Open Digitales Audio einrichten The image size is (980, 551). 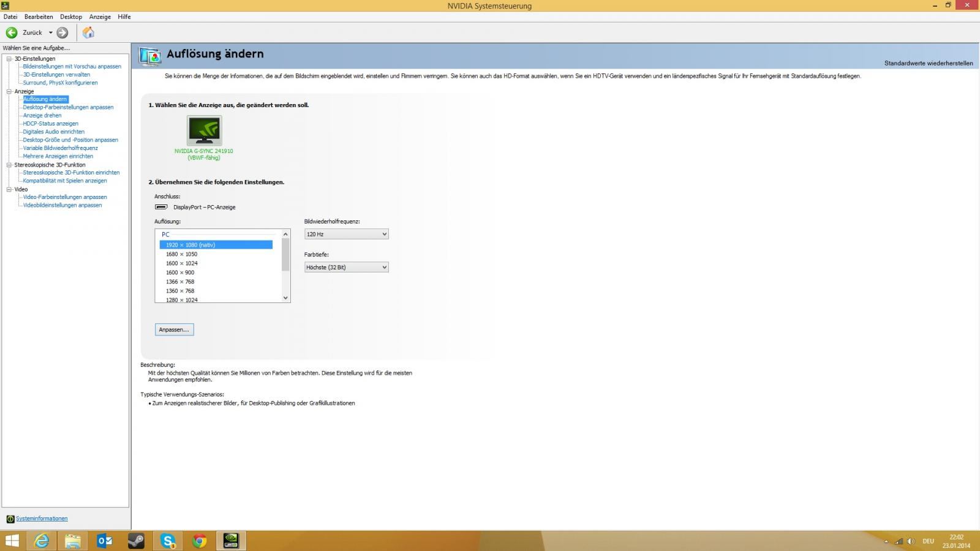coord(54,132)
